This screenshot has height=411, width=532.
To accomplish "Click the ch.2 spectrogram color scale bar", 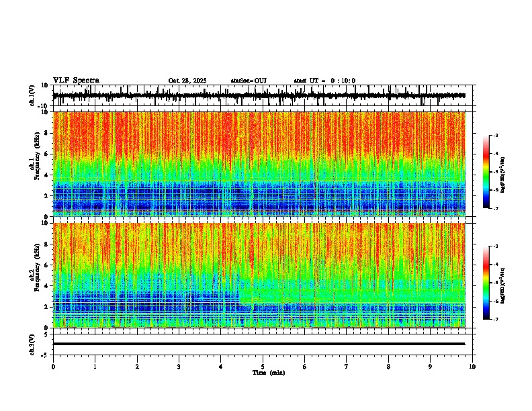I will click(486, 283).
